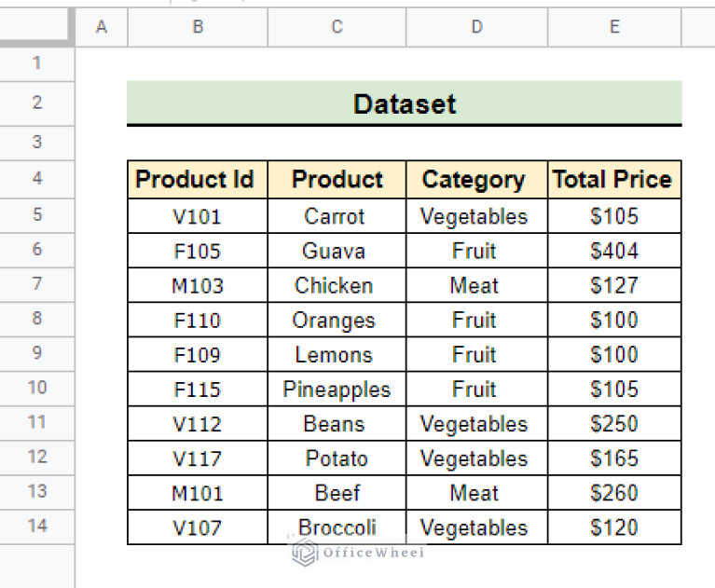Click column D header
This screenshot has height=588, width=715.
point(476,28)
